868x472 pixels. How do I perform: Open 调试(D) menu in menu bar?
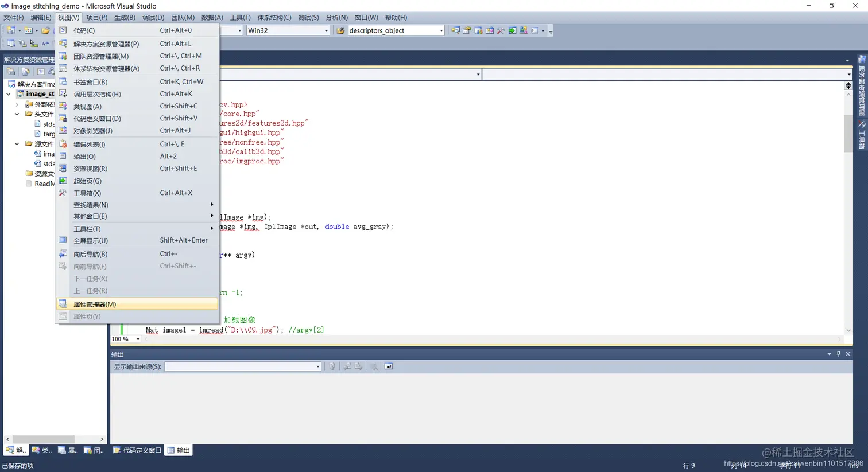pos(153,17)
